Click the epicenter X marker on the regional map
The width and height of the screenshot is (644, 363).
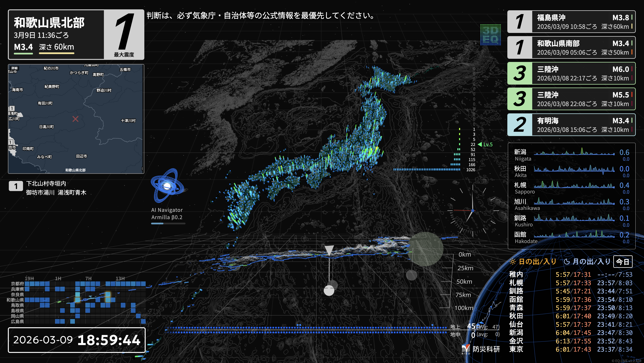[x=76, y=119]
